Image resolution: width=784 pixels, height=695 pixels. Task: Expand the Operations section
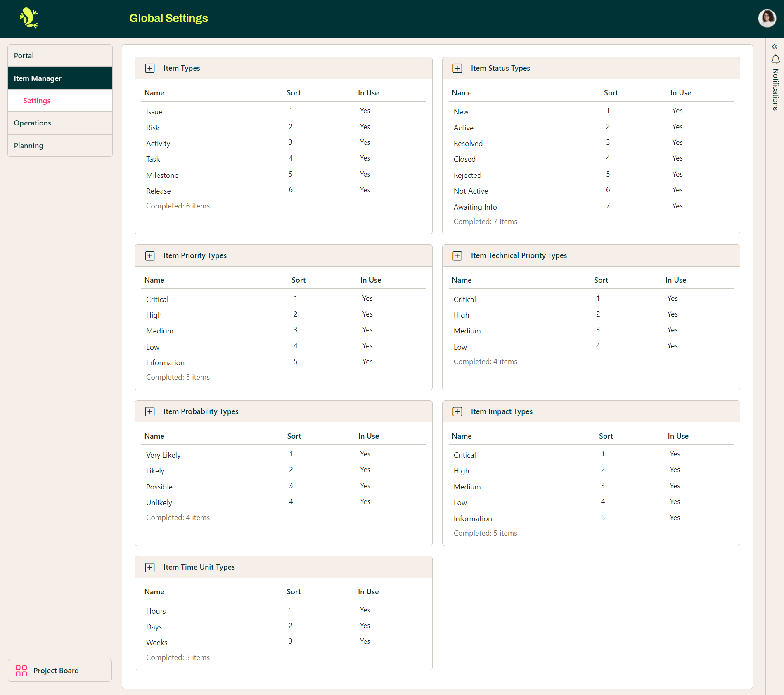point(32,123)
